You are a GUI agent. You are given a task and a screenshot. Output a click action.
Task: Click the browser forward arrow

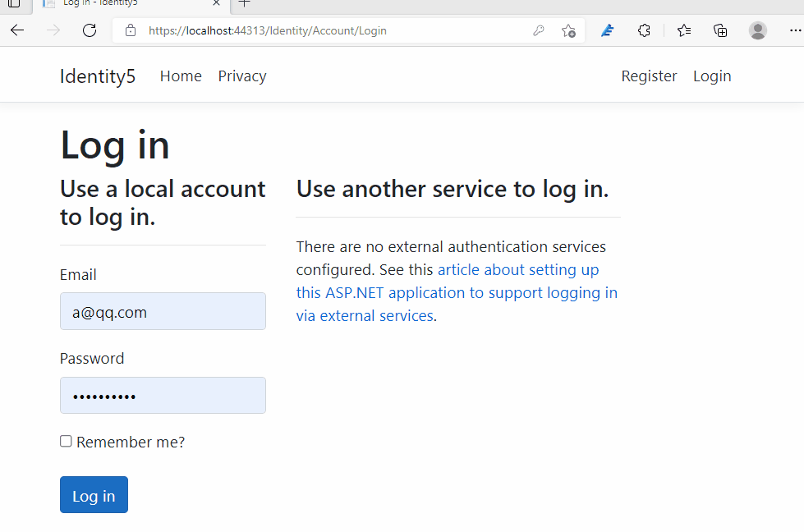coord(53,30)
